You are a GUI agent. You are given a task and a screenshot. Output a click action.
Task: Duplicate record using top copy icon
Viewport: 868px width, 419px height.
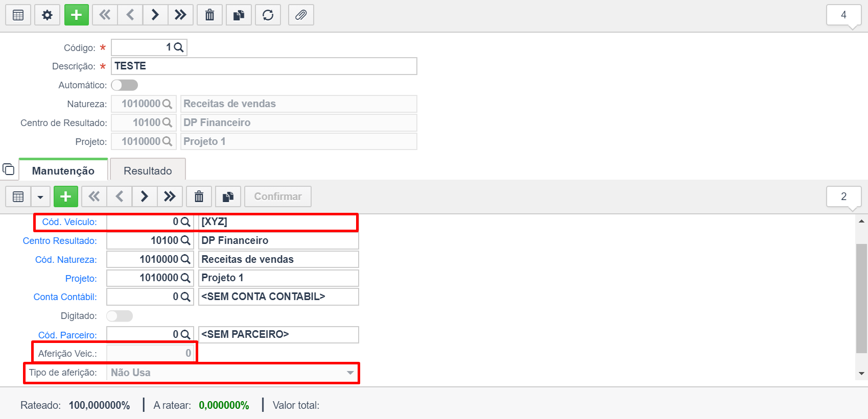239,15
